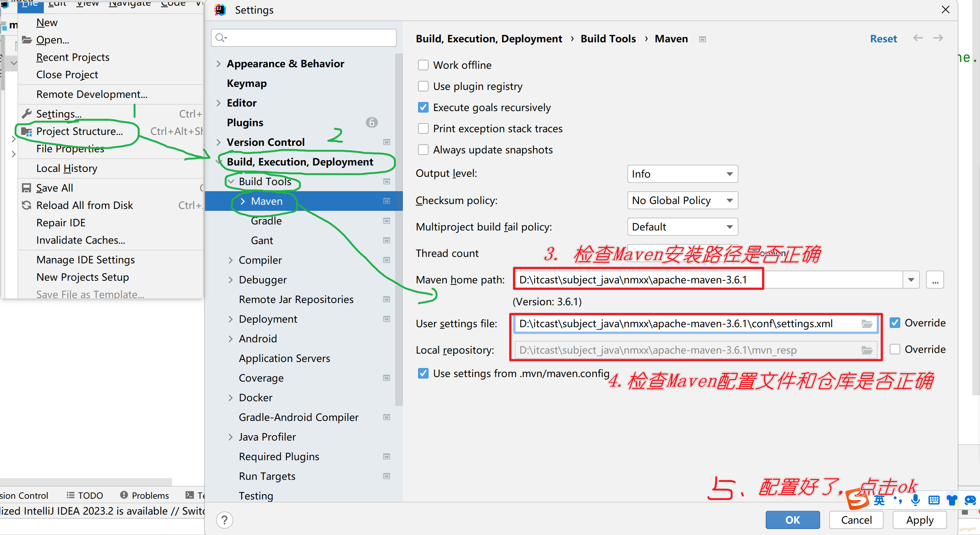
Task: Expand the Docker tree node
Action: pyautogui.click(x=231, y=398)
